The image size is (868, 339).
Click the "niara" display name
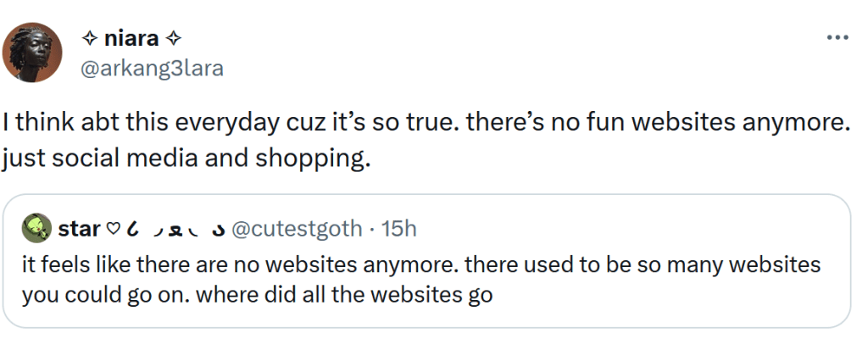coord(130,39)
